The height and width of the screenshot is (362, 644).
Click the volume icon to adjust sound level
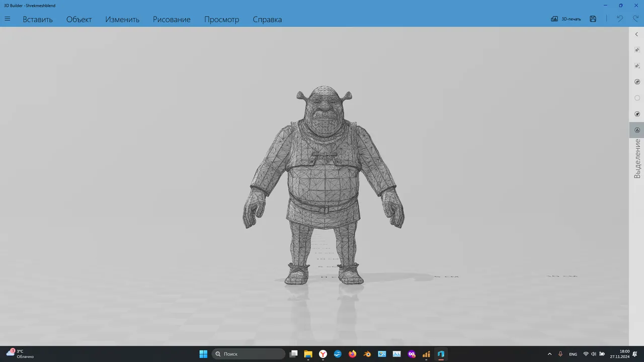click(595, 354)
